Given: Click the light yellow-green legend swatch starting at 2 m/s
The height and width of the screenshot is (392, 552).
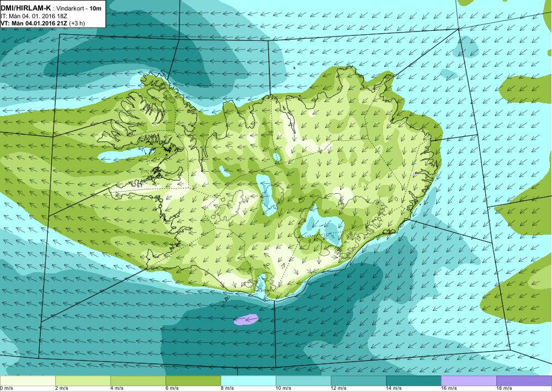Looking at the screenshot, I should pos(83,381).
